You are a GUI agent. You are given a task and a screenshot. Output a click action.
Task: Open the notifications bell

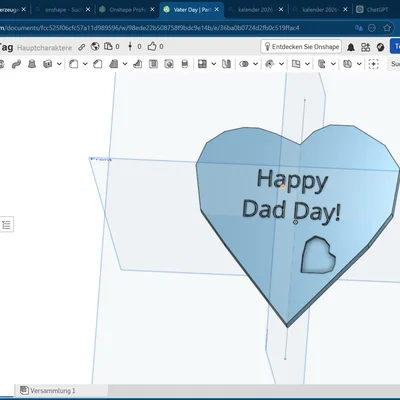351,47
